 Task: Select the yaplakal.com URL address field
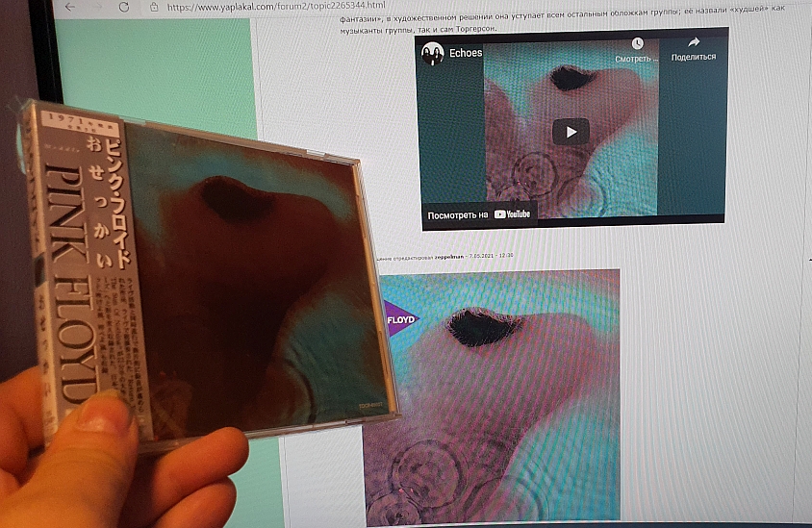click(276, 6)
